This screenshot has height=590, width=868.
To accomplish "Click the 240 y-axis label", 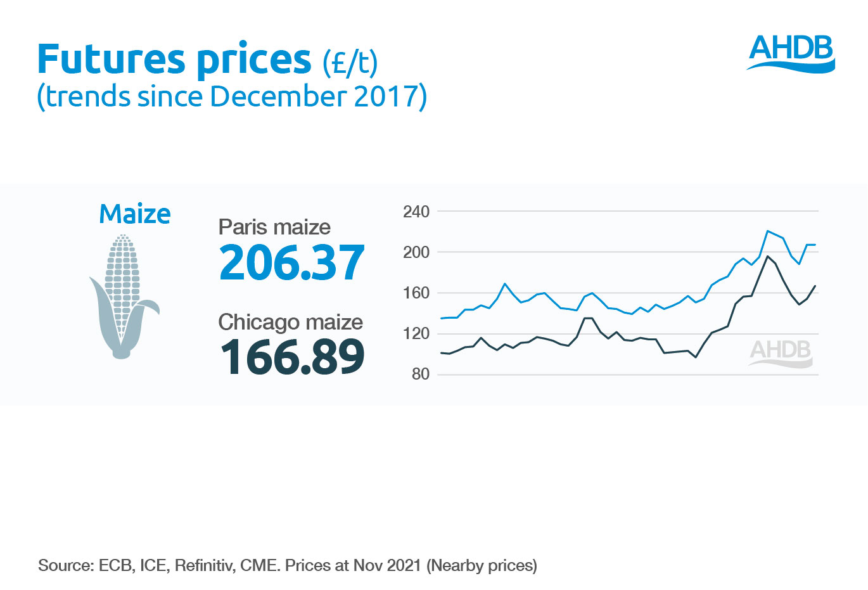I will pos(416,212).
